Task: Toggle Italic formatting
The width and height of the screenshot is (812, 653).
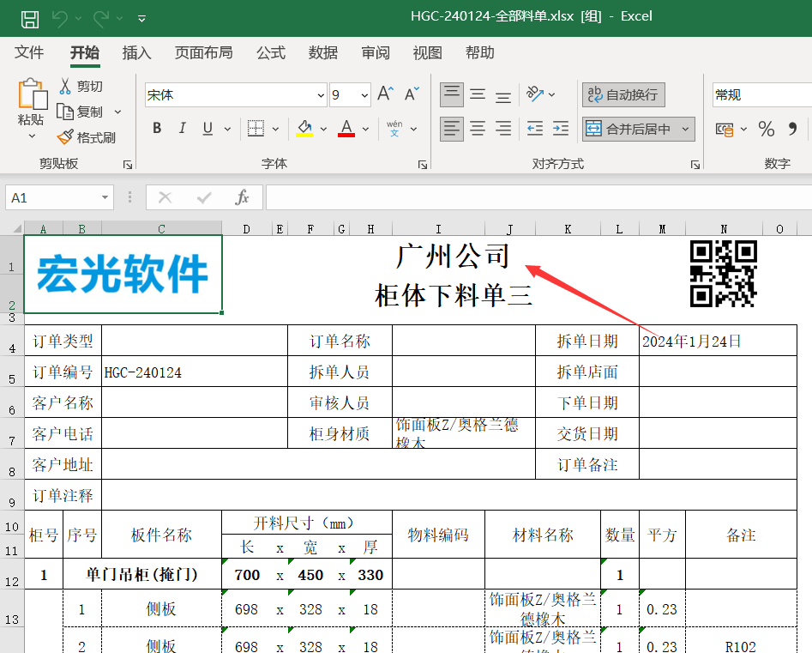Action: coord(183,128)
